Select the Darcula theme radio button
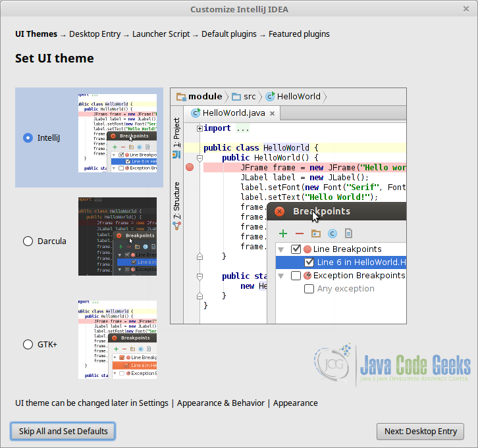Image resolution: width=478 pixels, height=448 pixels. coord(28,241)
